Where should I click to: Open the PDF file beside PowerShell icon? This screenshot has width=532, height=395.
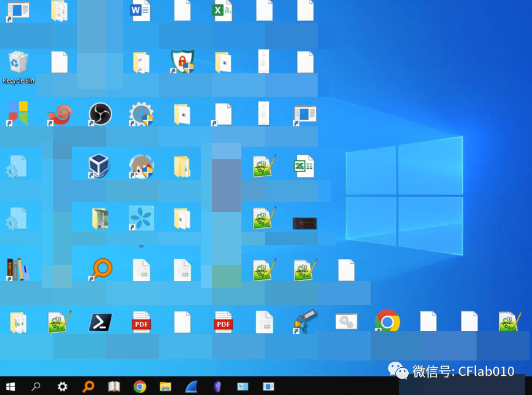pos(141,322)
